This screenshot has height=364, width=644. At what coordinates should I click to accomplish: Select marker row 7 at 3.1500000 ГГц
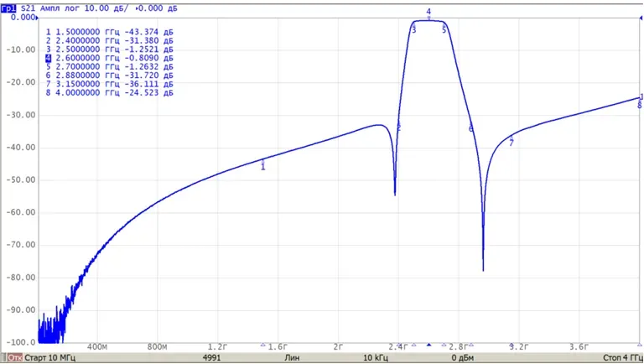tap(109, 84)
